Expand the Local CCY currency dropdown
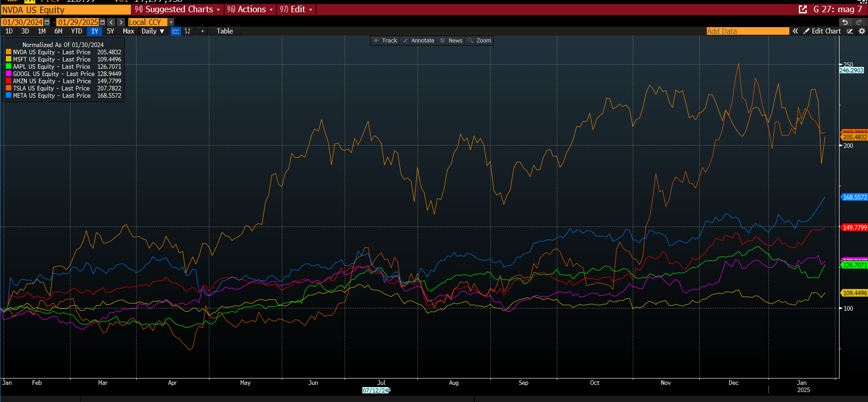The image size is (868, 402). [171, 22]
